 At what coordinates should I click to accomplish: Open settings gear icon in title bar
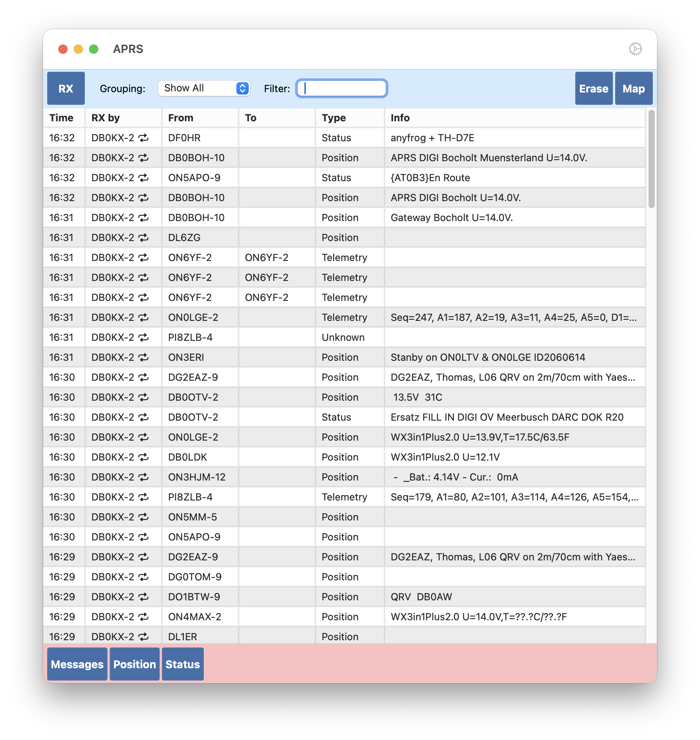click(x=635, y=49)
